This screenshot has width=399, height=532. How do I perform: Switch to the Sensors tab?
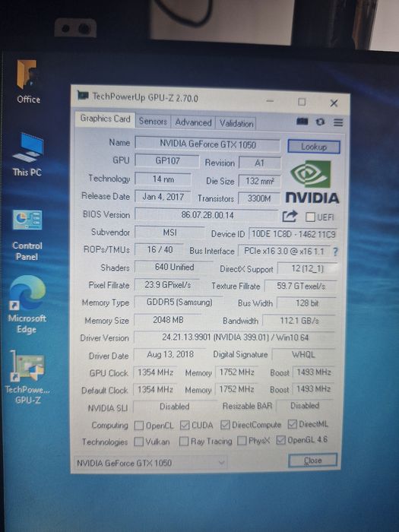pos(153,121)
